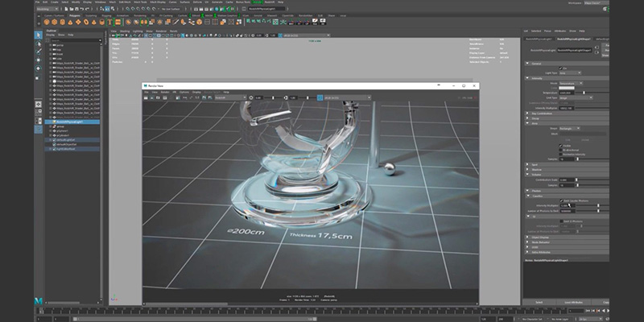
Task: Click the SVG shelf icon next to Type tool
Action: (118, 22)
